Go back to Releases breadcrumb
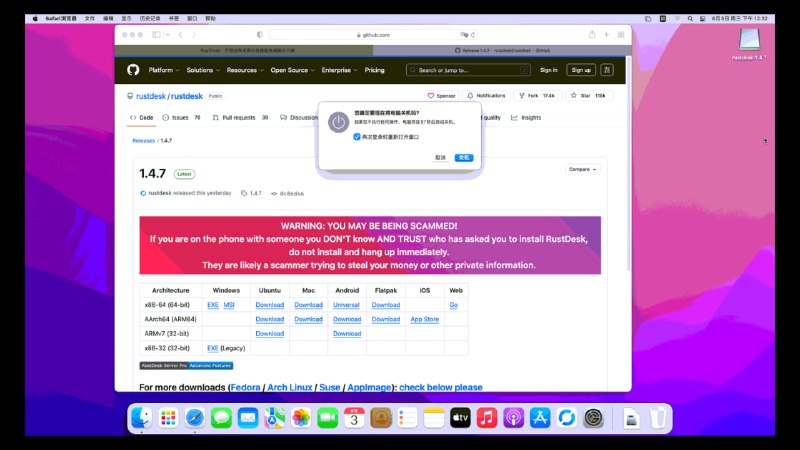Screen dimensions: 800x450 [x=143, y=140]
